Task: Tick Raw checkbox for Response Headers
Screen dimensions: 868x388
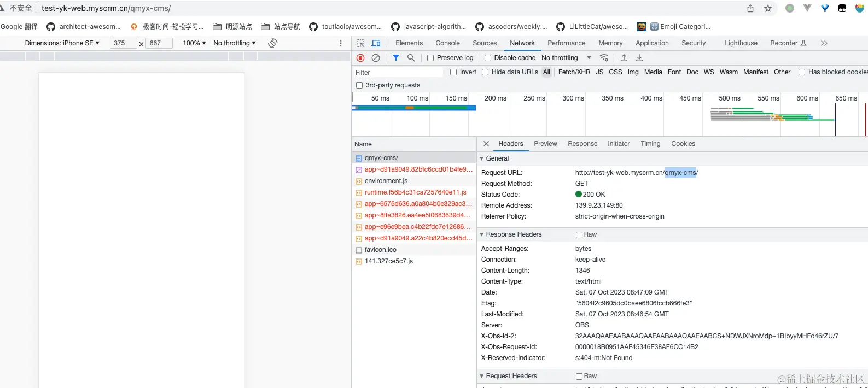Action: pos(579,235)
